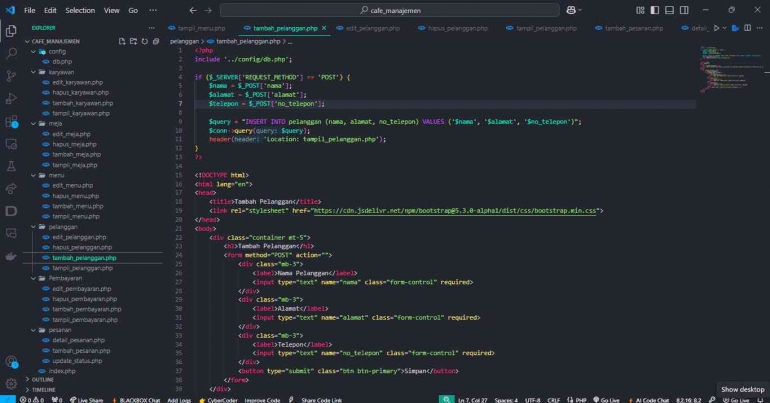Go forward with the right arrow
770x403 pixels.
(208, 10)
